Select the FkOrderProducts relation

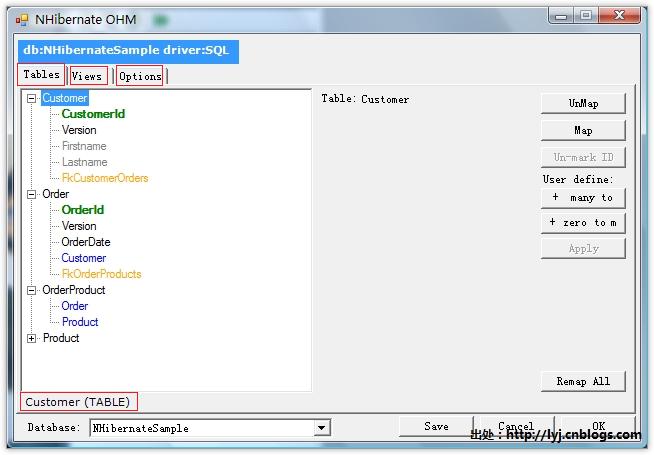click(x=101, y=274)
